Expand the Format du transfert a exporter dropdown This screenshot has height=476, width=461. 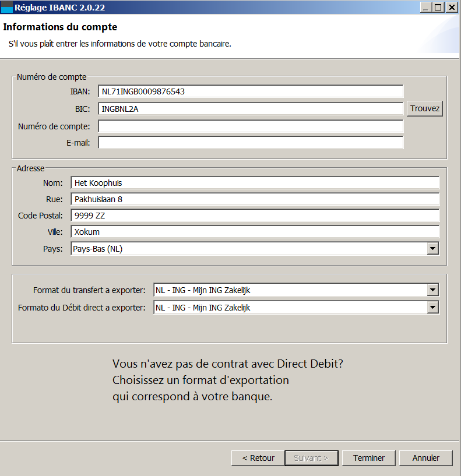433,290
